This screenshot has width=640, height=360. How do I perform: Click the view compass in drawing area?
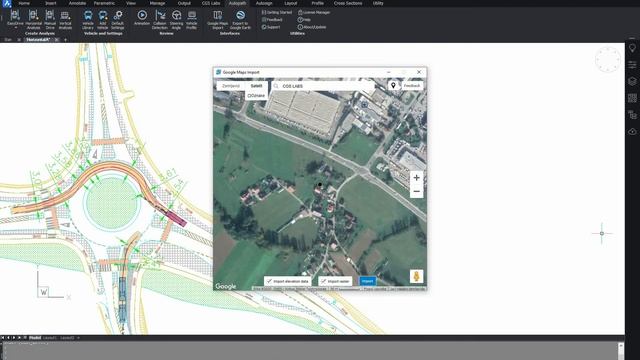coord(608,60)
